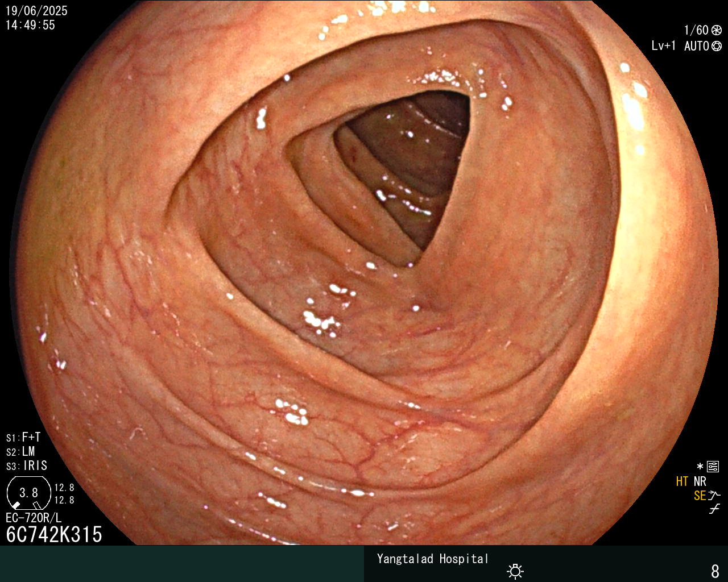Screen dimensions: 728x582
Task: Click the image counter 8
Action: point(715,571)
